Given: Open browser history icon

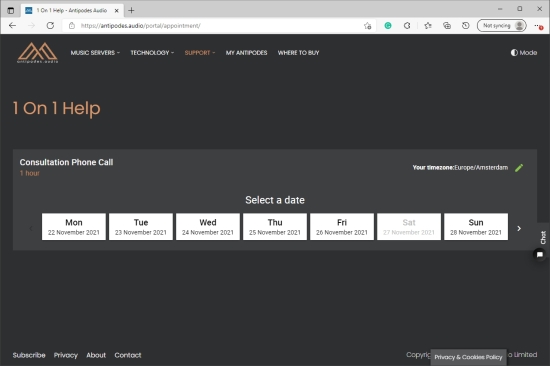Looking at the screenshot, I should tap(465, 26).
